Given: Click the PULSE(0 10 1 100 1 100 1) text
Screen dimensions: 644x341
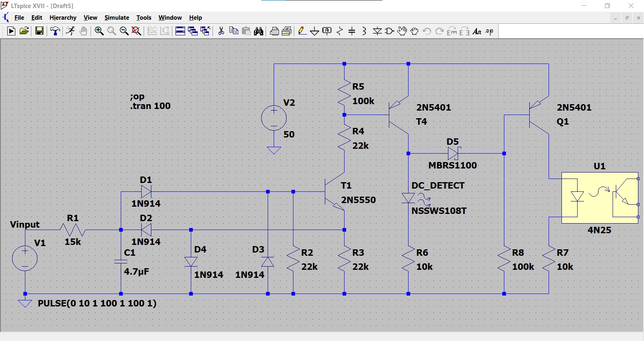Looking at the screenshot, I should [x=97, y=303].
